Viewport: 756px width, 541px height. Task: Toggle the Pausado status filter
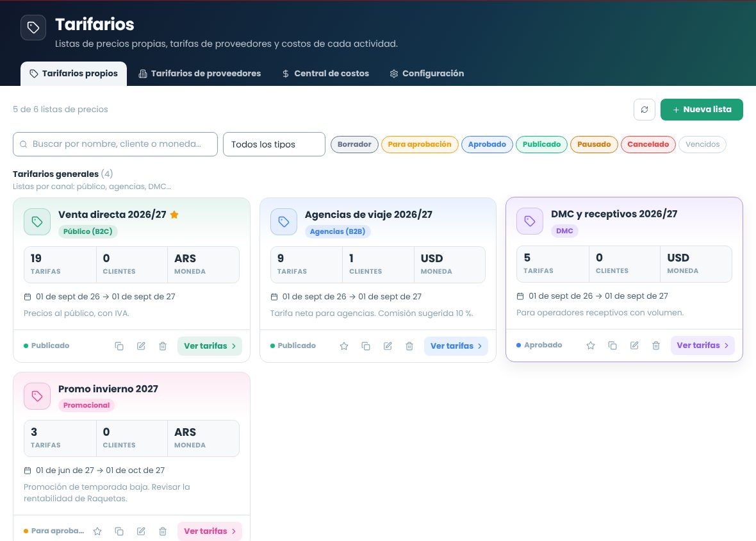pos(594,144)
